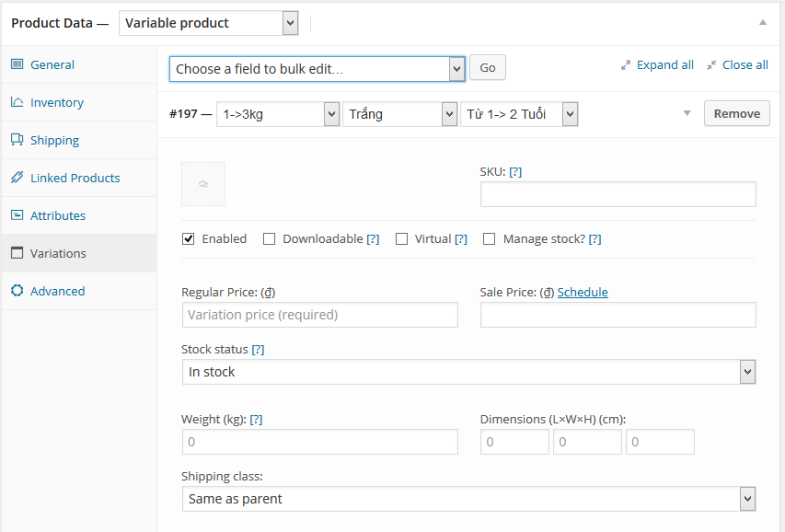Enable the Manage stock checkbox
Image resolution: width=785 pixels, height=532 pixels.
[490, 238]
